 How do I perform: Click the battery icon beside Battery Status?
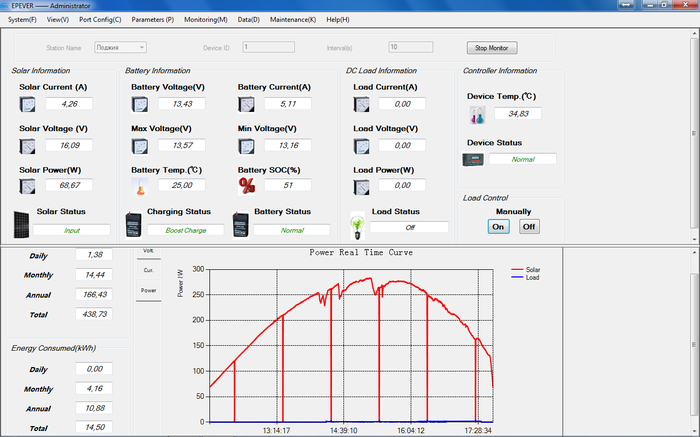coord(241,223)
